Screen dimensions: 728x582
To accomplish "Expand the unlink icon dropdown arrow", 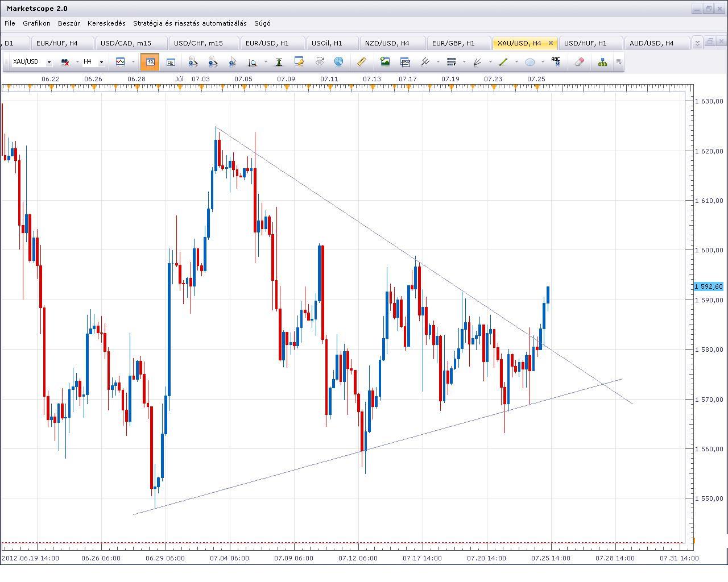I will click(x=77, y=62).
